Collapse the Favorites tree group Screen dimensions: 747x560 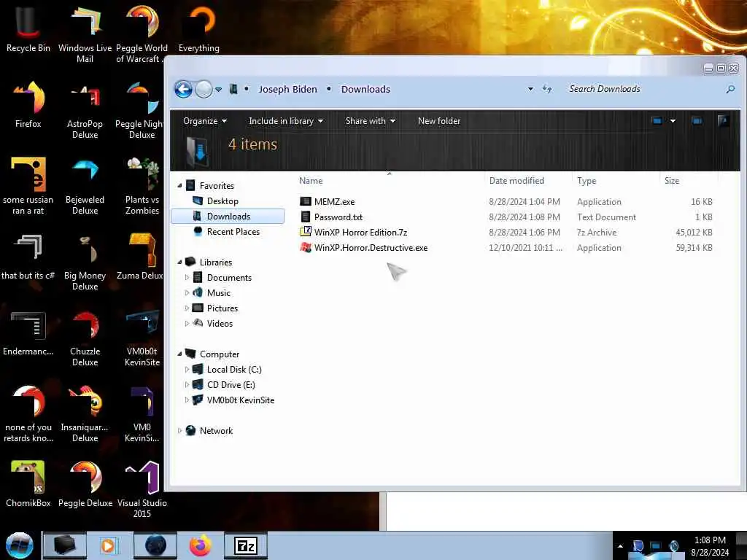179,186
